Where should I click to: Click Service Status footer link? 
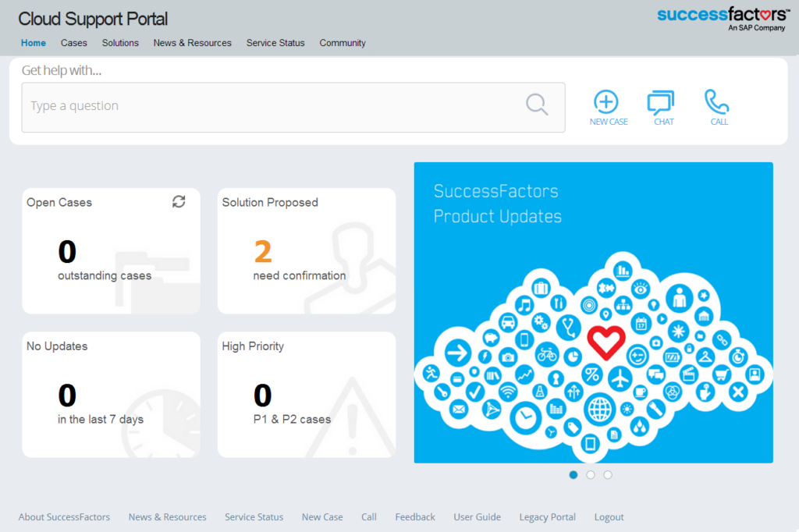[x=254, y=516]
